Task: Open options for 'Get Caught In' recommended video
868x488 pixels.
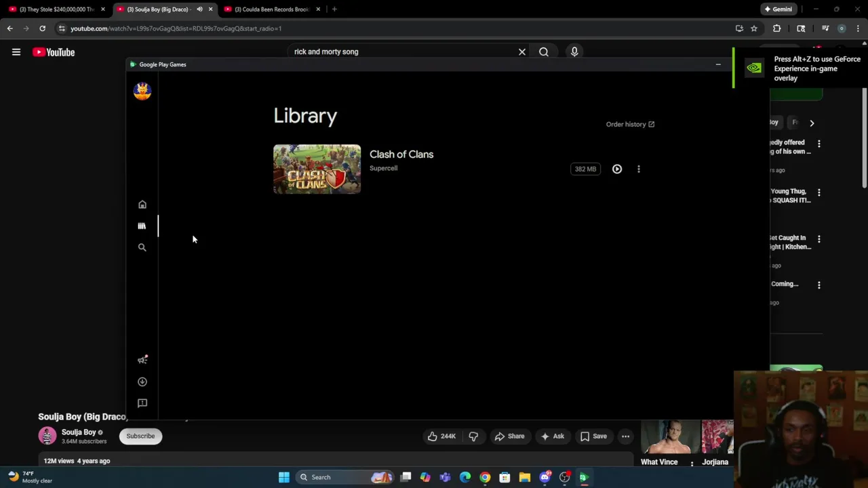Action: coord(819,239)
